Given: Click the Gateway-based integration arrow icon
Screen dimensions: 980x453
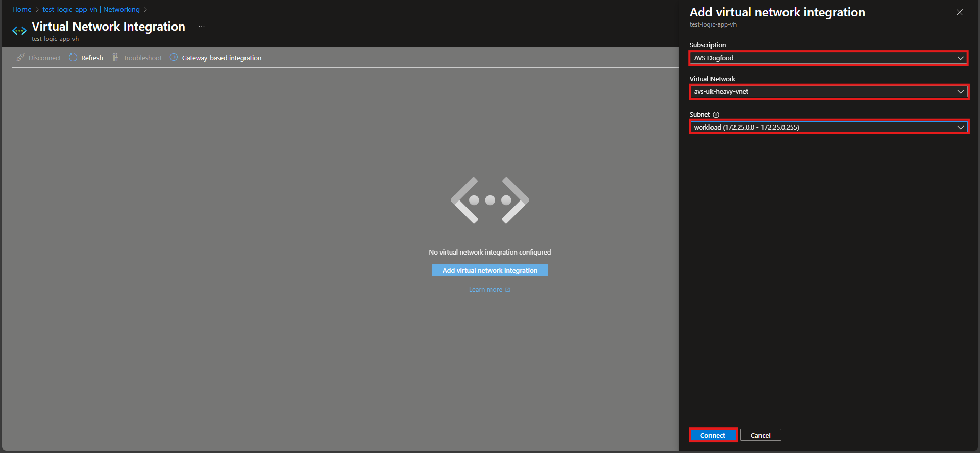Looking at the screenshot, I should coord(174,58).
